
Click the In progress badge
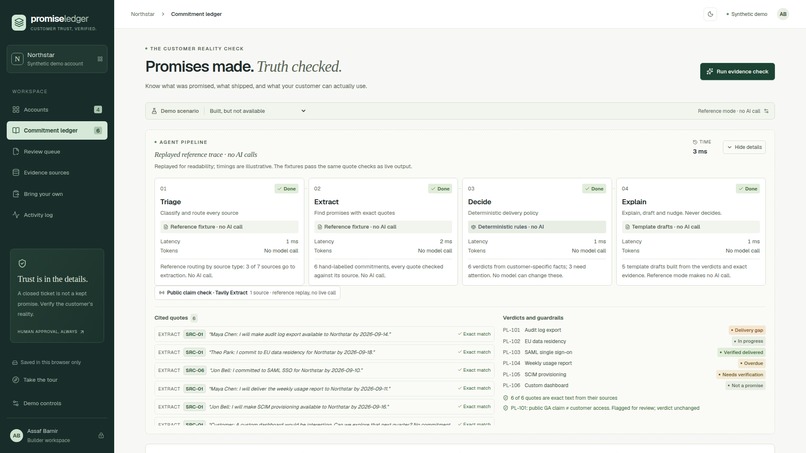(748, 341)
